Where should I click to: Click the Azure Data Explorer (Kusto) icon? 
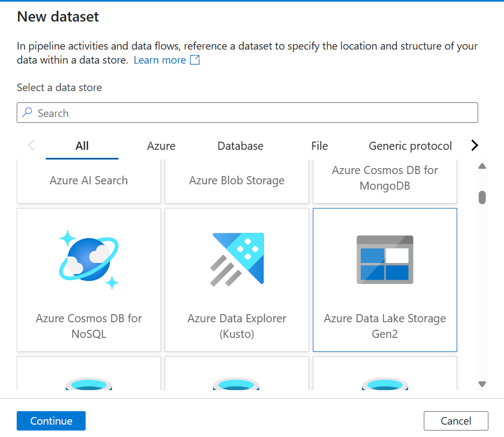tap(236, 259)
